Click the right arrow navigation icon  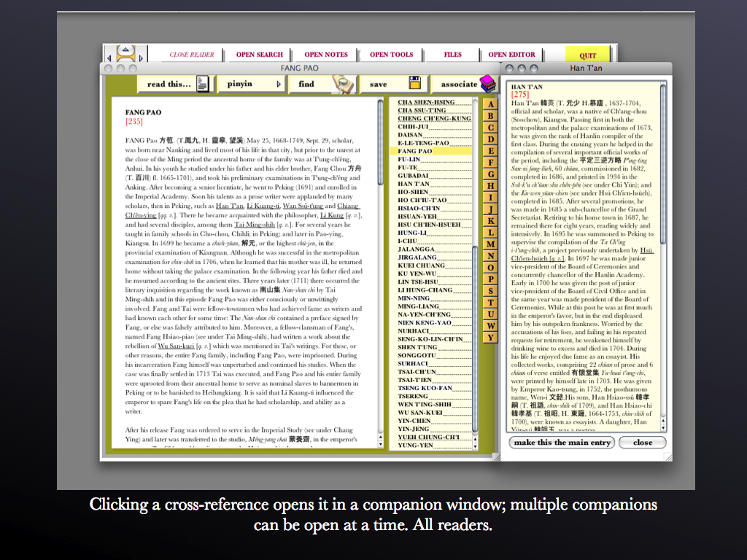coord(141,58)
